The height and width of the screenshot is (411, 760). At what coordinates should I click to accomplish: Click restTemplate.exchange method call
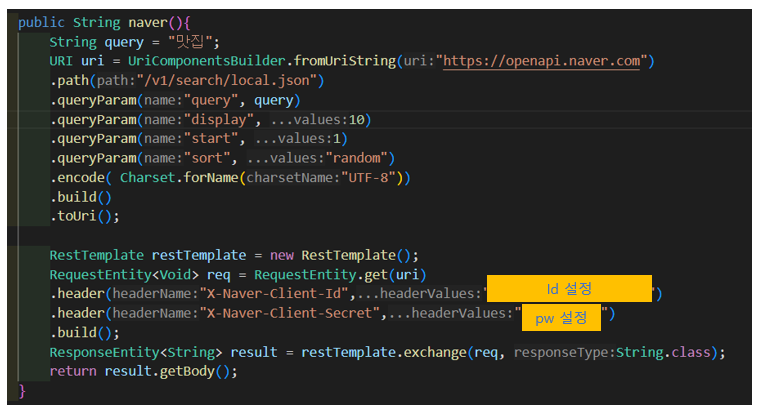tap(383, 352)
